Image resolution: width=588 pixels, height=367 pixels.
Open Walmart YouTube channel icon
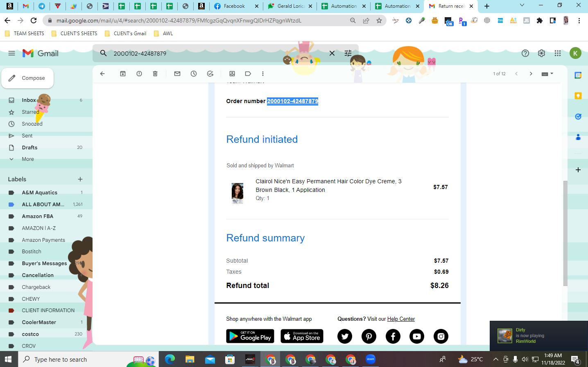[x=417, y=336]
